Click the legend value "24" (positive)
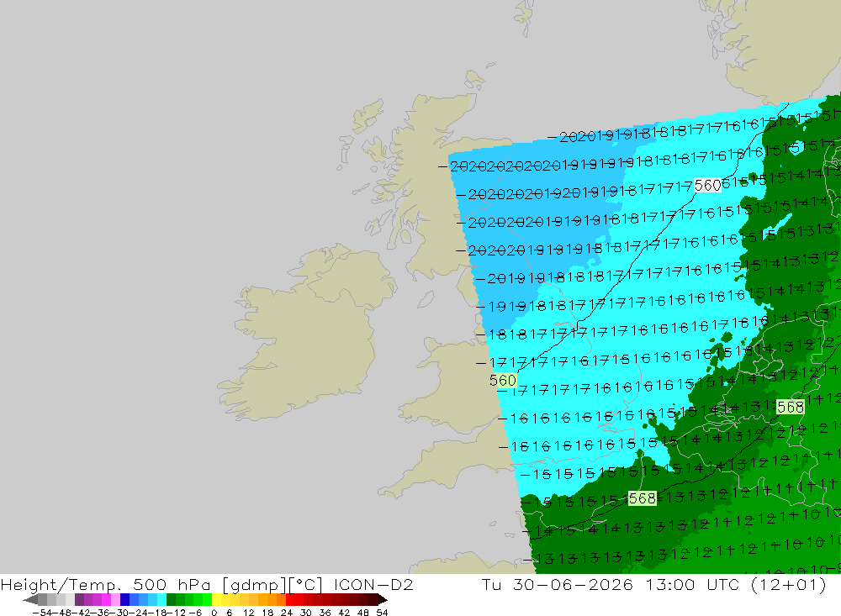841x616 pixels. pos(287,613)
